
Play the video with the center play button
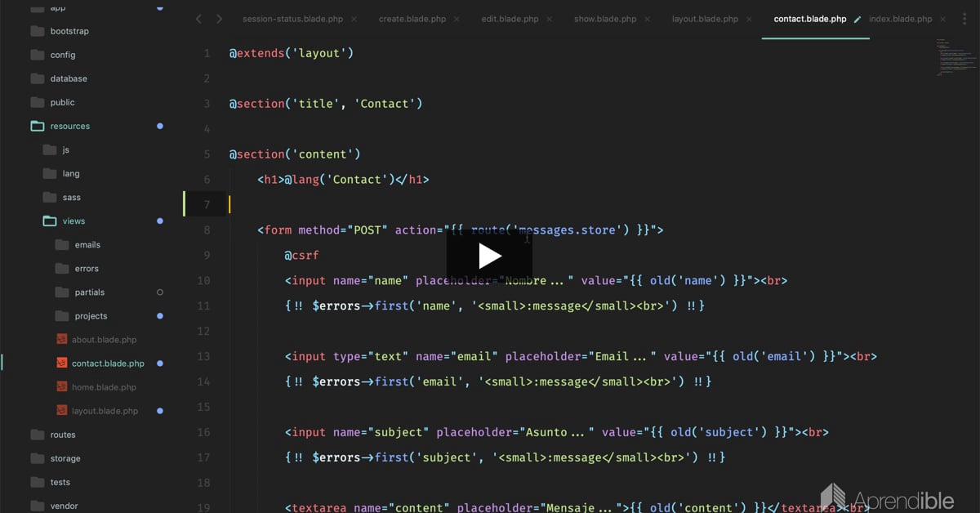click(489, 256)
